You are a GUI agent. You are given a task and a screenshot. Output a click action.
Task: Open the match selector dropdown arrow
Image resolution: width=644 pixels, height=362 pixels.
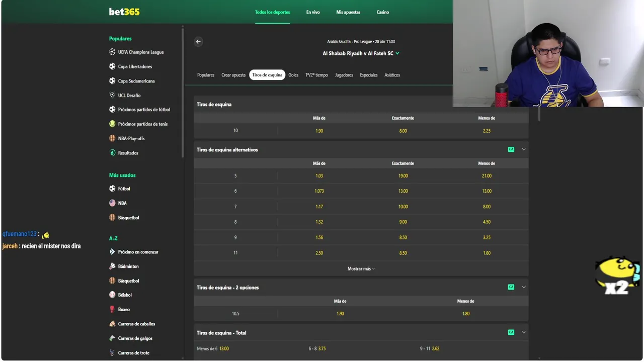397,53
